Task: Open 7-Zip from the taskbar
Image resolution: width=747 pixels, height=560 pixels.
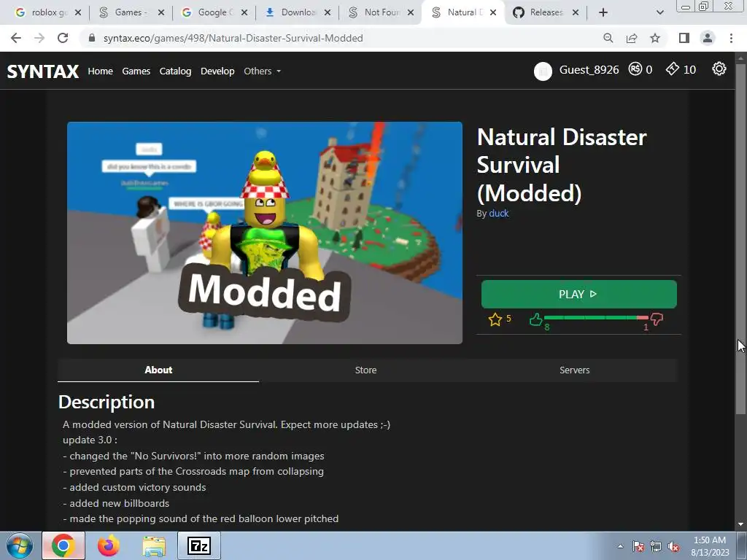Action: click(199, 545)
